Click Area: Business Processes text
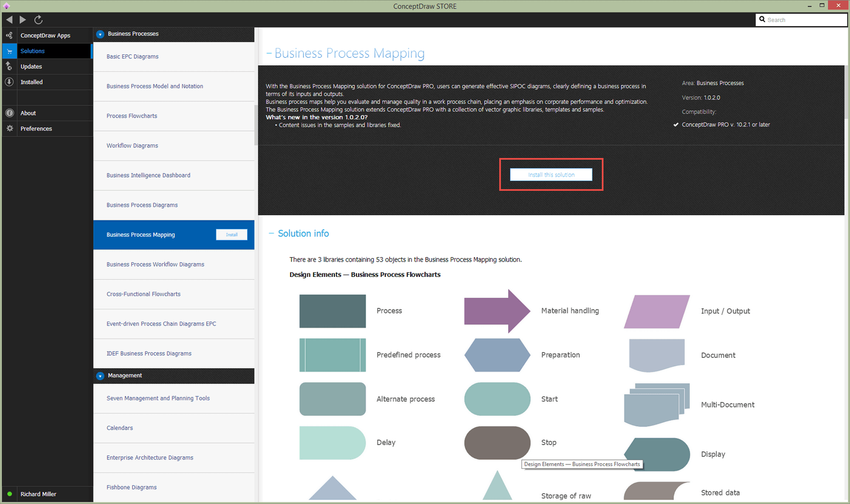 coord(713,83)
